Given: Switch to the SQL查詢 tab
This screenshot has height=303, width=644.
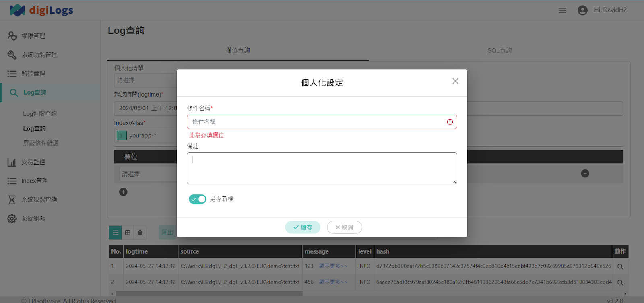Looking at the screenshot, I should [x=500, y=51].
